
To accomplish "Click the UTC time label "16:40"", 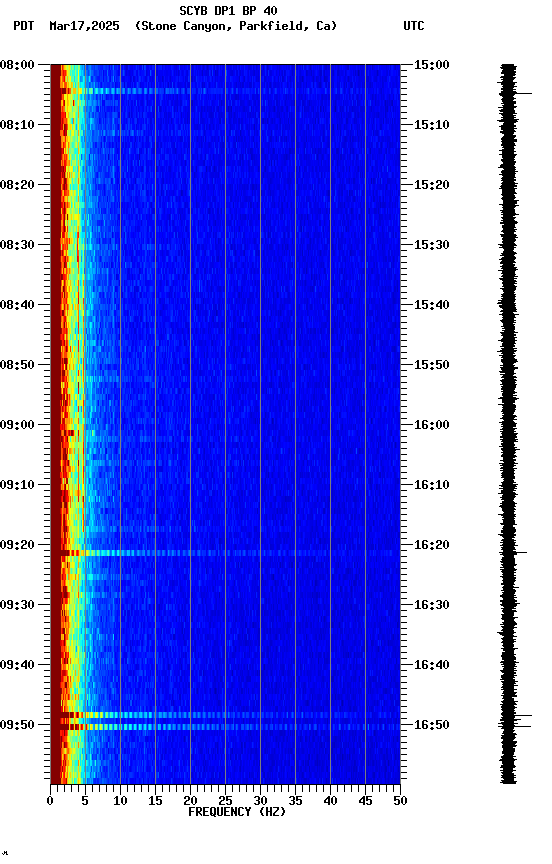I will coord(431,665).
